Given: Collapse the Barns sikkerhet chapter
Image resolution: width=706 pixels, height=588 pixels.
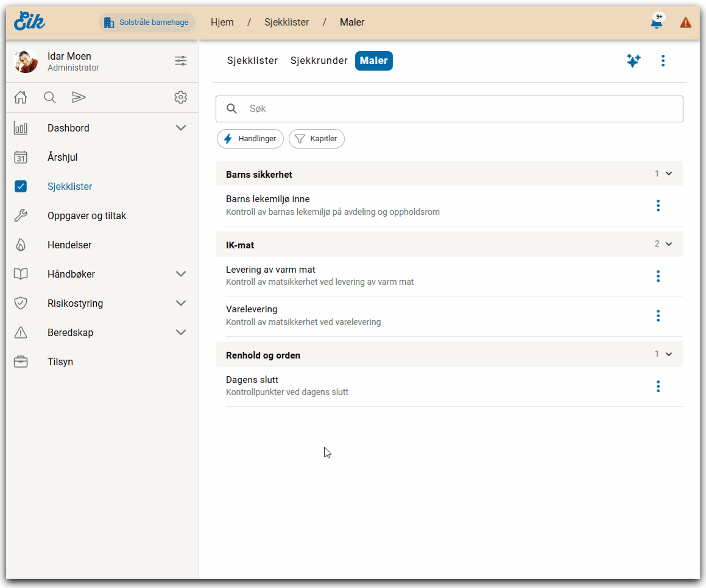Looking at the screenshot, I should pyautogui.click(x=669, y=174).
